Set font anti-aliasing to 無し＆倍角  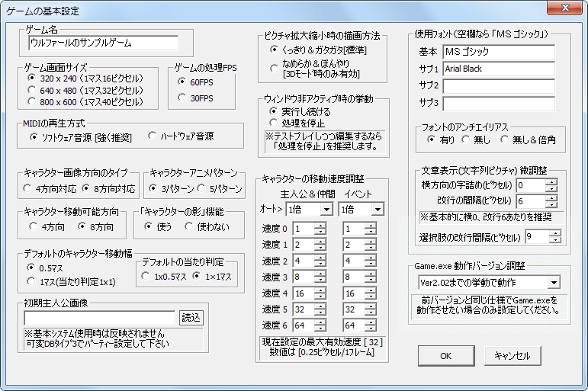tap(505, 139)
